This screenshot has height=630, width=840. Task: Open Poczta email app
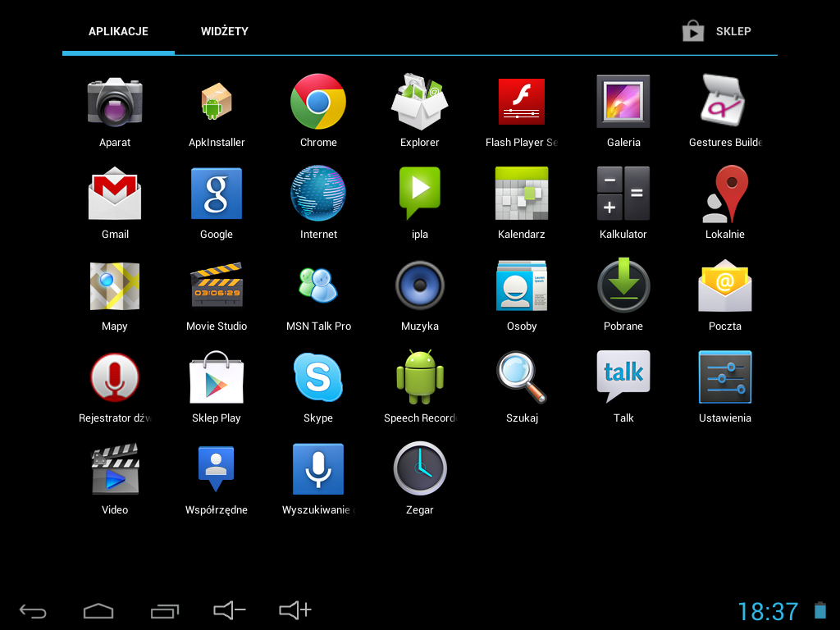pos(724,285)
